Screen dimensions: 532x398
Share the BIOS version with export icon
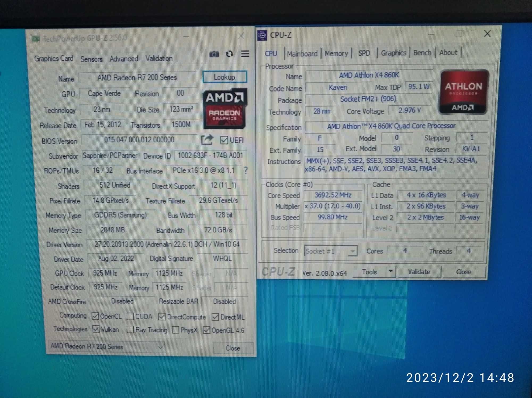coord(207,140)
